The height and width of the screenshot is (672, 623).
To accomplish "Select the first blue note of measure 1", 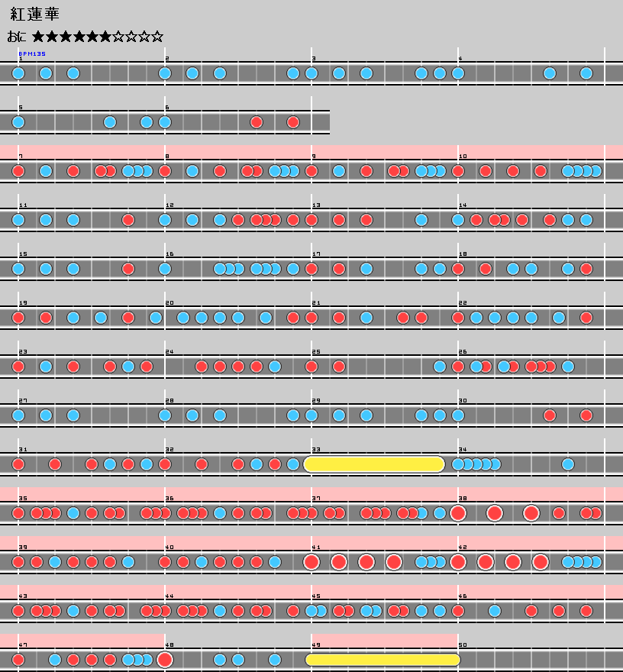I will [18, 73].
